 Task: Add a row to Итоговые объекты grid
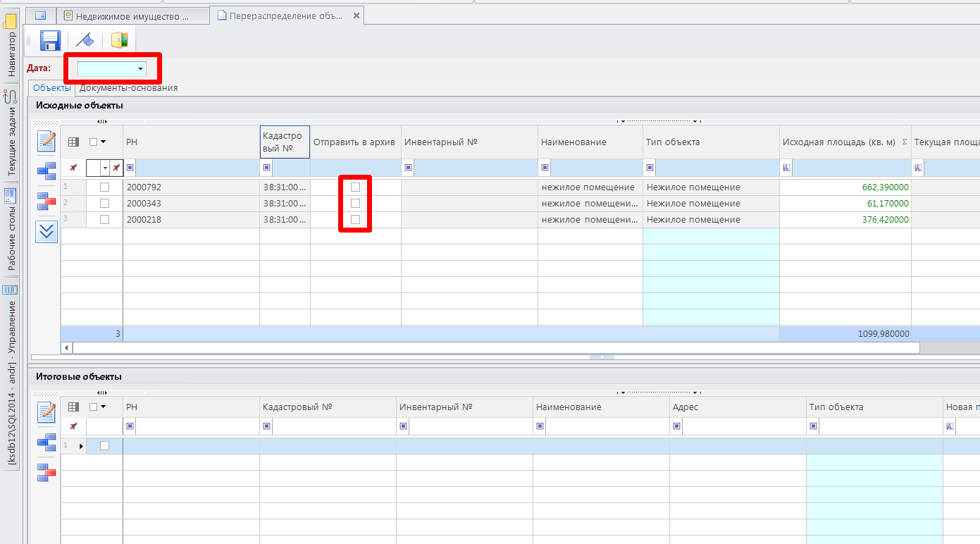[46, 443]
